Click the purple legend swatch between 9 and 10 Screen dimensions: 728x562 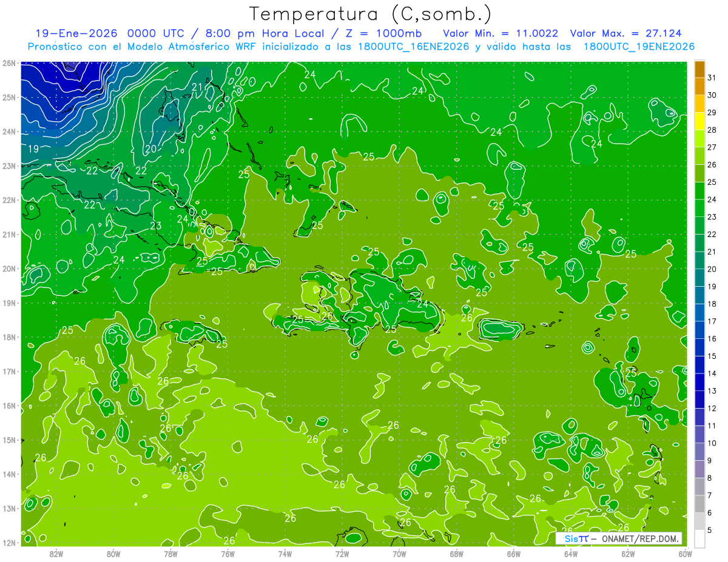[x=699, y=452]
